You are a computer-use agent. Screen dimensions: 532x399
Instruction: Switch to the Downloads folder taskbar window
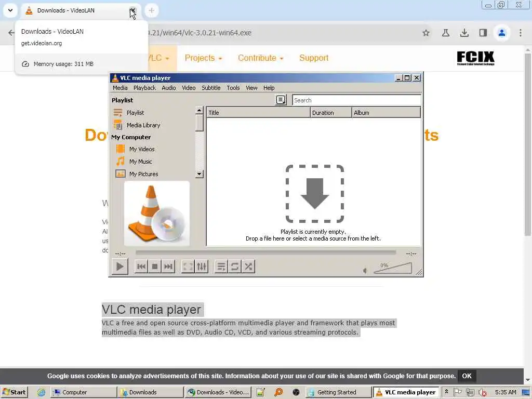click(x=150, y=392)
